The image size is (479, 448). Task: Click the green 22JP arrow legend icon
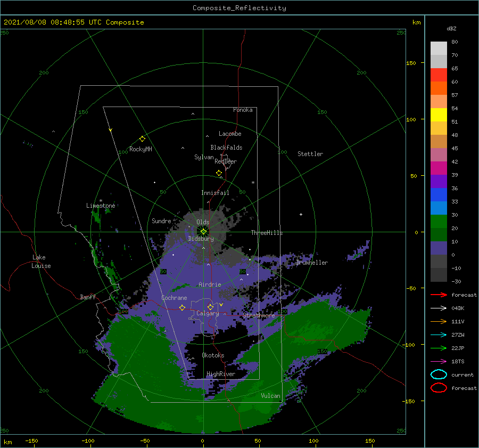tap(439, 348)
